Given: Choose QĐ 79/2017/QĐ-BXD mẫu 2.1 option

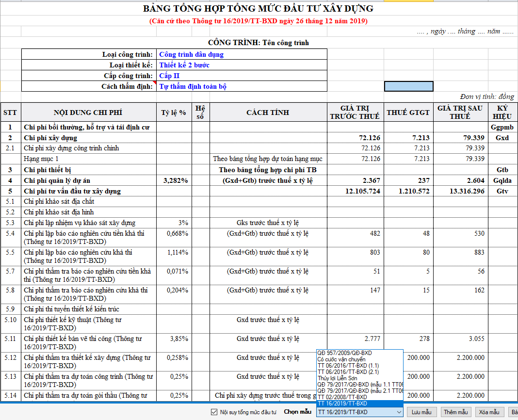Looking at the screenshot, I should click(360, 390).
